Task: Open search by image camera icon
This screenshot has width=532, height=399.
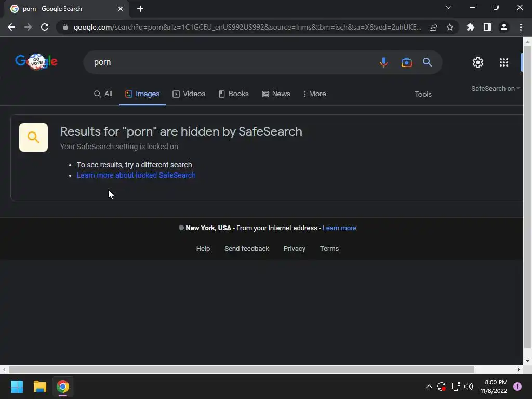Action: tap(406, 62)
